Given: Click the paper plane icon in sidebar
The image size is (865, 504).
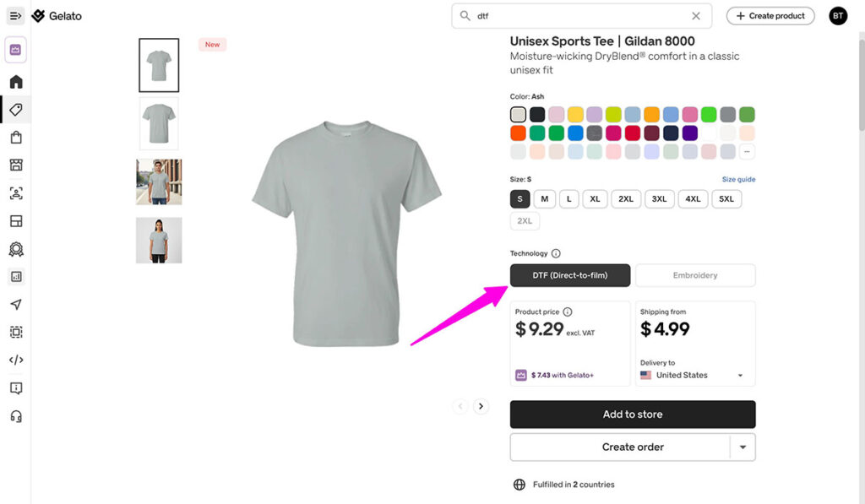Looking at the screenshot, I should (16, 304).
